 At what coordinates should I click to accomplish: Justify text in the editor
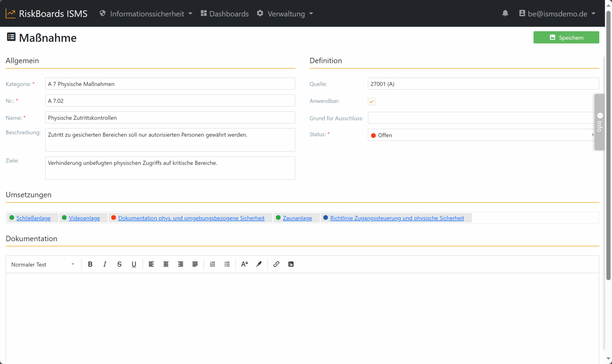coord(195,264)
